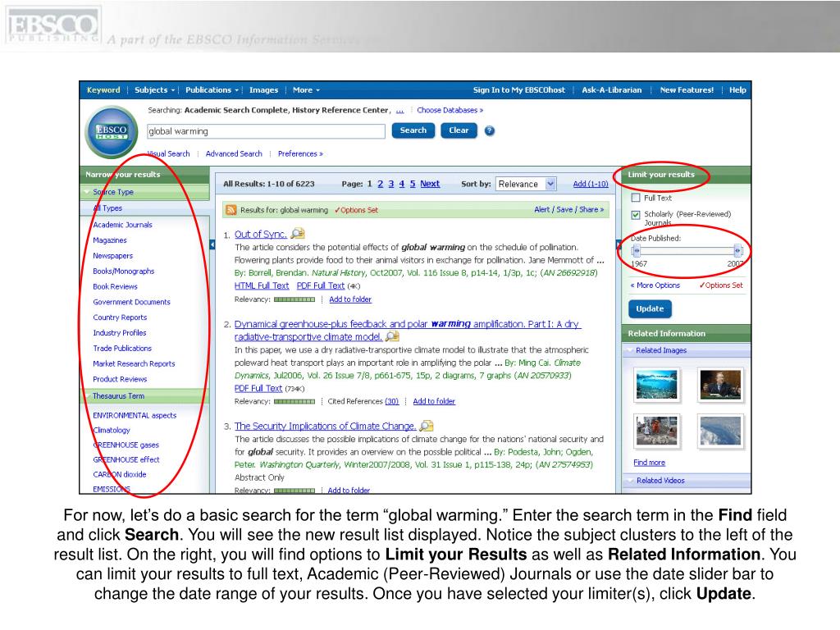Screen dimensions: 840x630
Task: Open Advanced Search link
Action: tap(234, 153)
